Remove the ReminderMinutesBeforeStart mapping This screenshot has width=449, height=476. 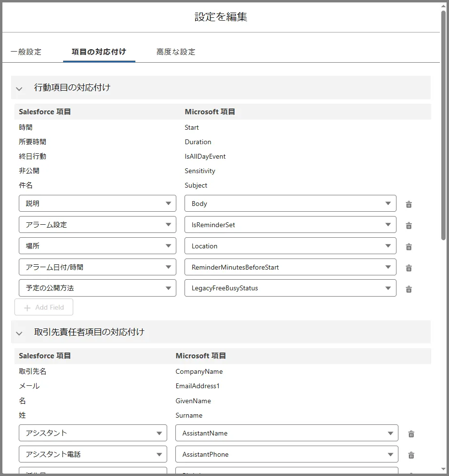(x=409, y=268)
